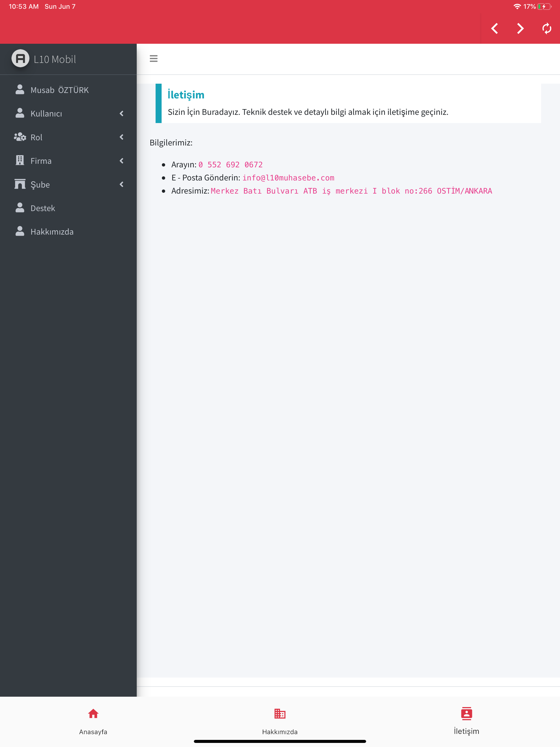Image resolution: width=560 pixels, height=747 pixels.
Task: Open Hakkımızda in the sidebar
Action: pos(68,232)
